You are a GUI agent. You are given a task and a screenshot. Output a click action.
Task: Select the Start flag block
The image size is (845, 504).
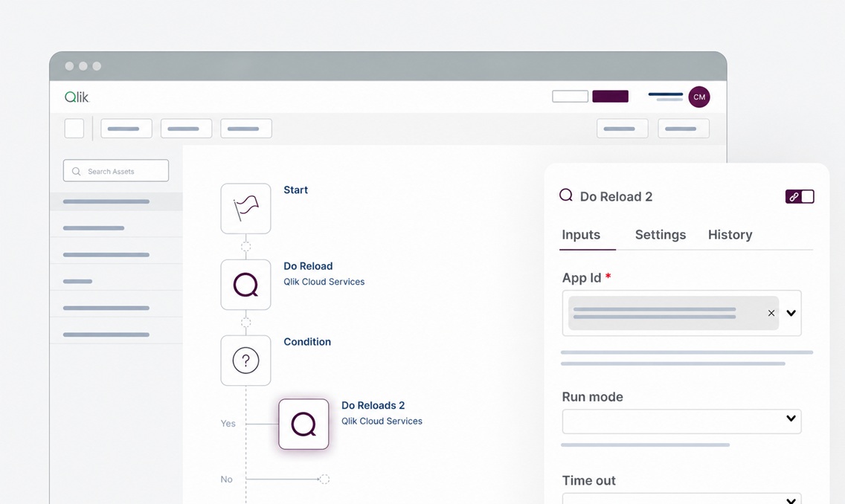pyautogui.click(x=245, y=208)
